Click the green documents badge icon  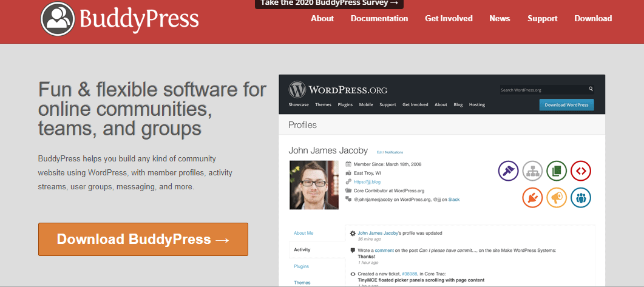[557, 171]
